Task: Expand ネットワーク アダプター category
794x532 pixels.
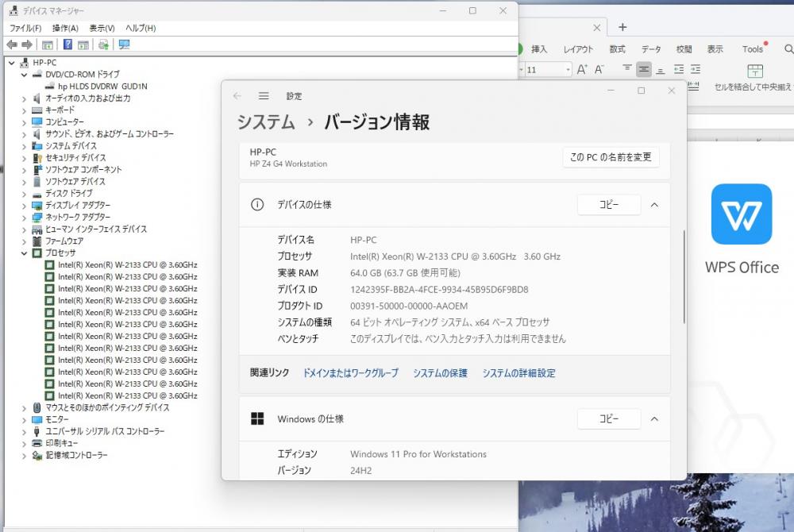Action: coord(24,217)
